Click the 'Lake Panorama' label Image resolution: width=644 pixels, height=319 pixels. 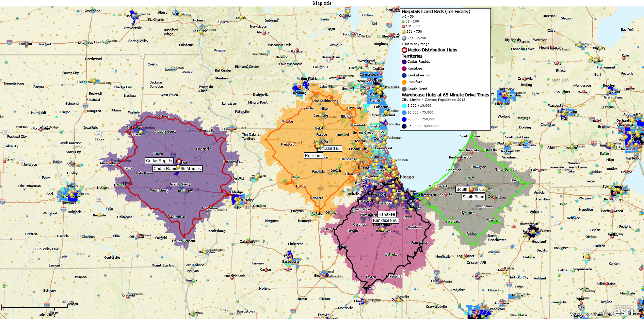point(29,186)
